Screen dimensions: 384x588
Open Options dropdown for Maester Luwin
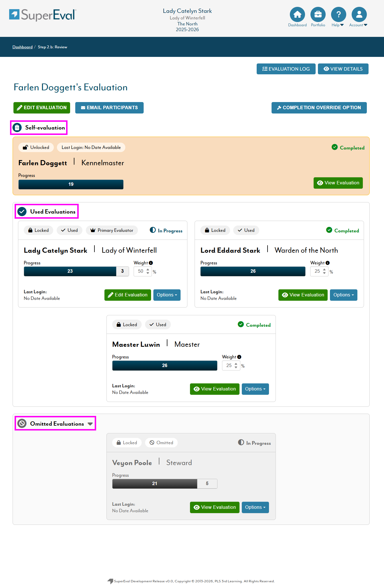255,389
